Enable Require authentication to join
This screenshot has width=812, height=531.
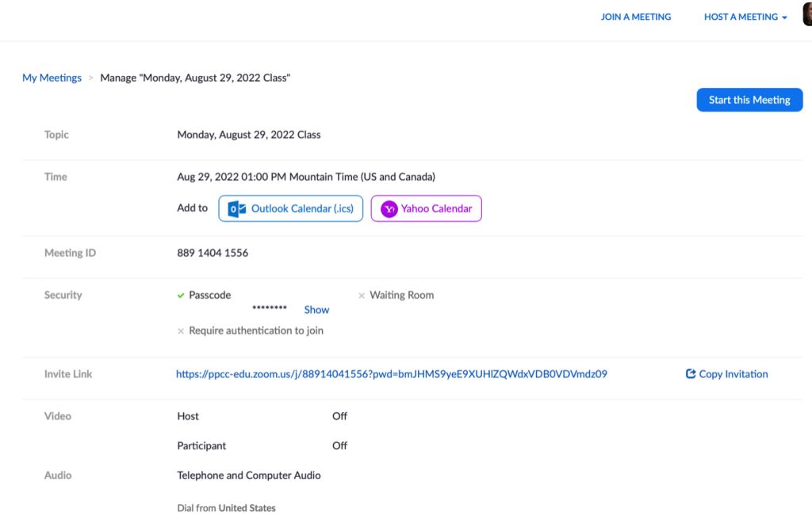tap(181, 330)
